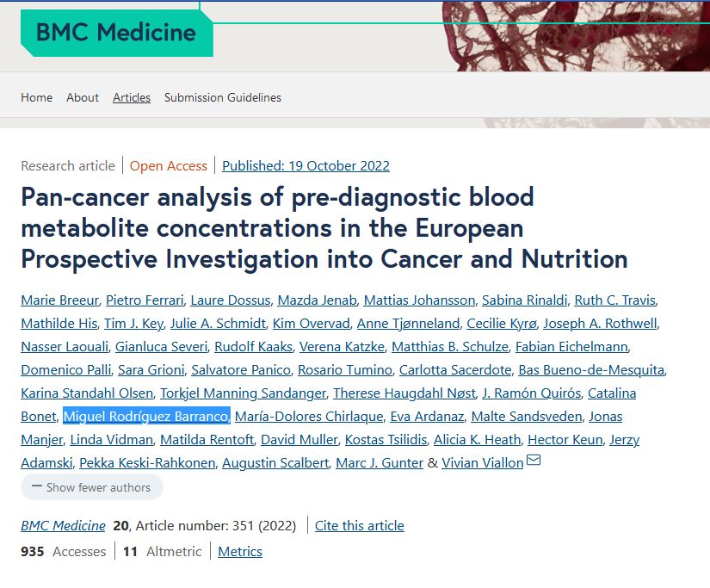Screen dimensions: 710x588
Task: Click Published: 19 October 2022 link
Action: (306, 165)
